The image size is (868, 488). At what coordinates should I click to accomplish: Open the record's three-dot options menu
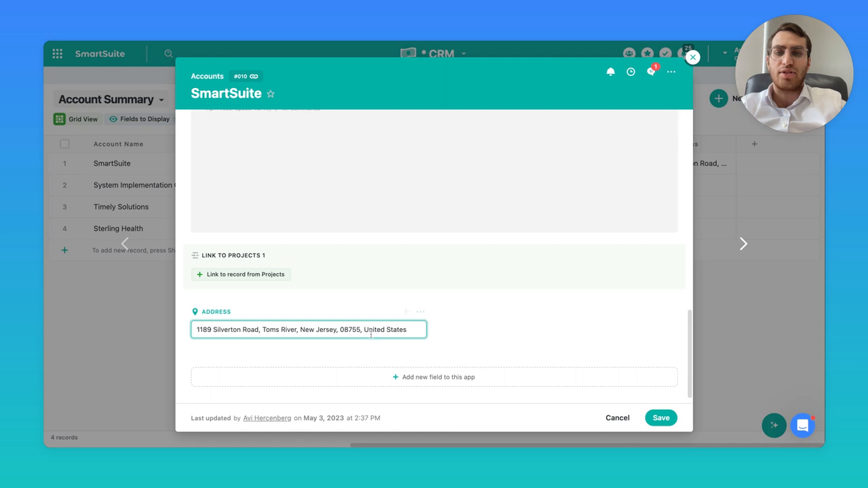[671, 72]
